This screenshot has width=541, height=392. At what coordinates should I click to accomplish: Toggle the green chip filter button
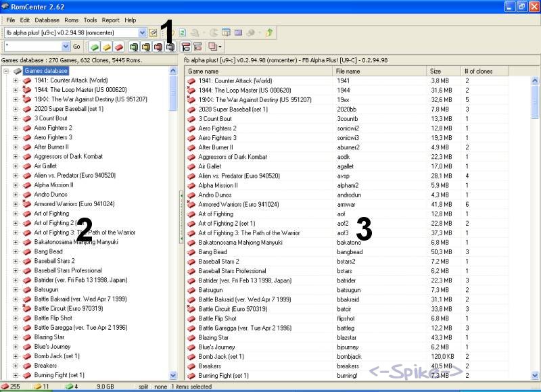point(94,47)
